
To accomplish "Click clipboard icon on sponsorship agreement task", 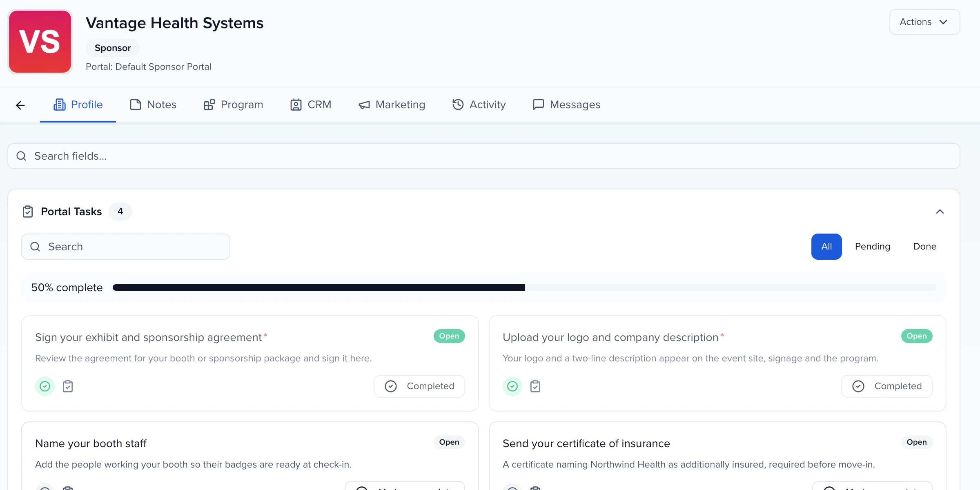I will pyautogui.click(x=68, y=386).
